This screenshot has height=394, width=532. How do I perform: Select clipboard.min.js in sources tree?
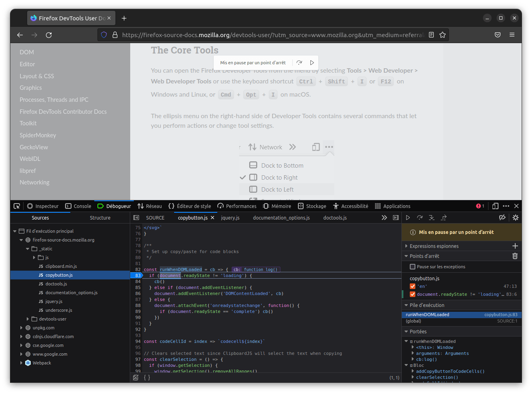pos(61,266)
